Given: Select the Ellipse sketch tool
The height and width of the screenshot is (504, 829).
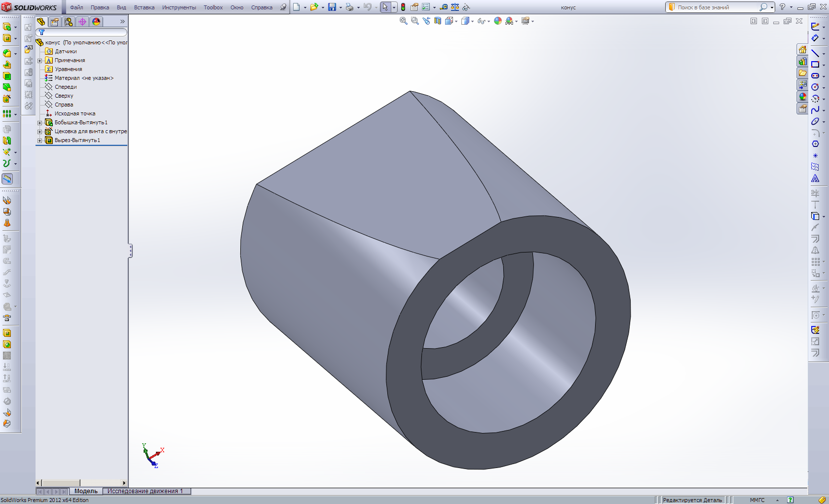Looking at the screenshot, I should 815,121.
